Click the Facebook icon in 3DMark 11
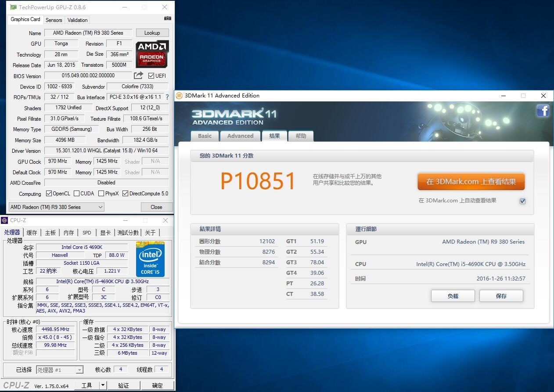Viewport: 554px width, 392px height. (x=543, y=111)
